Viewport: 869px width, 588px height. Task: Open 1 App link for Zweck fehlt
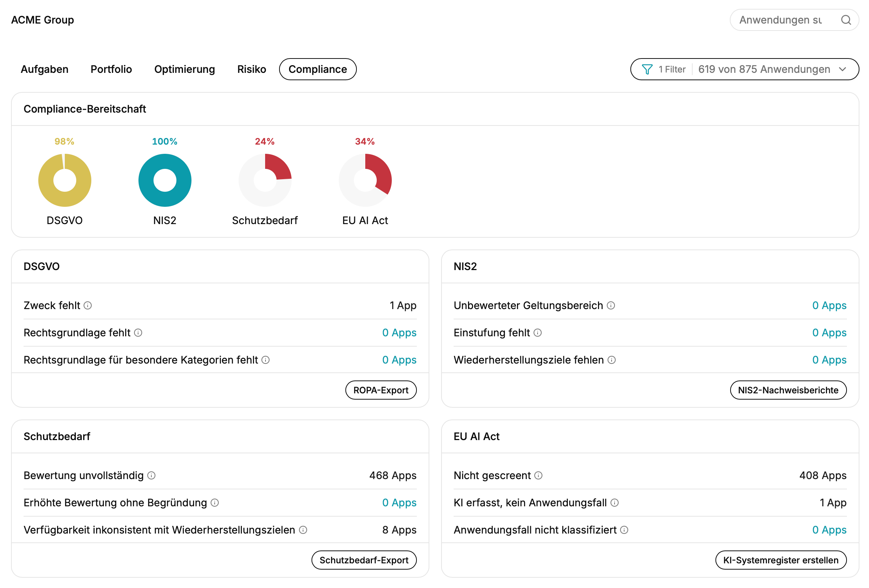click(x=403, y=305)
